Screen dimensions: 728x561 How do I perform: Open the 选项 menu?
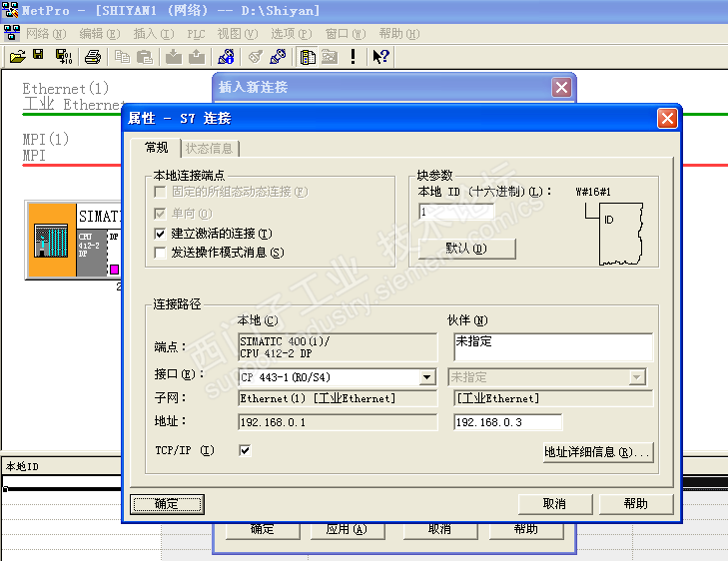coord(292,34)
